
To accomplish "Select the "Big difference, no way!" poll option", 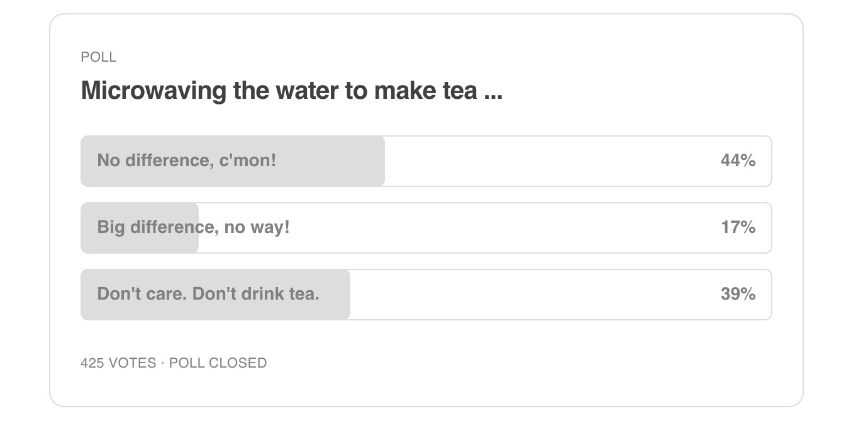I will tap(426, 228).
